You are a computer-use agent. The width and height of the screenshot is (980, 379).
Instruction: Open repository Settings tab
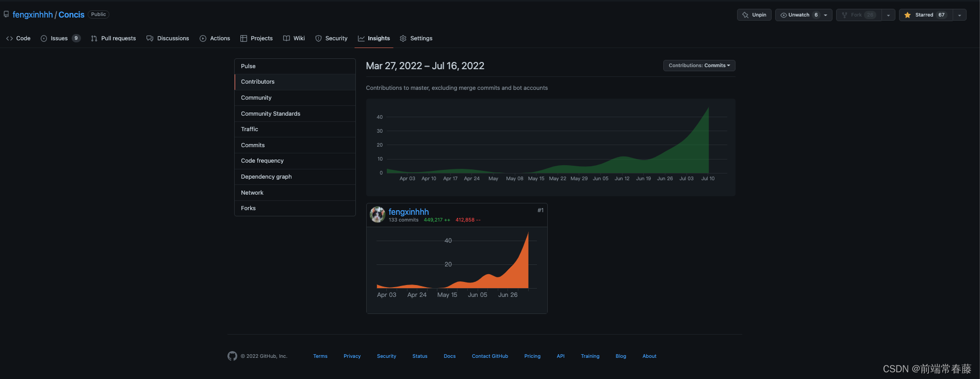416,38
